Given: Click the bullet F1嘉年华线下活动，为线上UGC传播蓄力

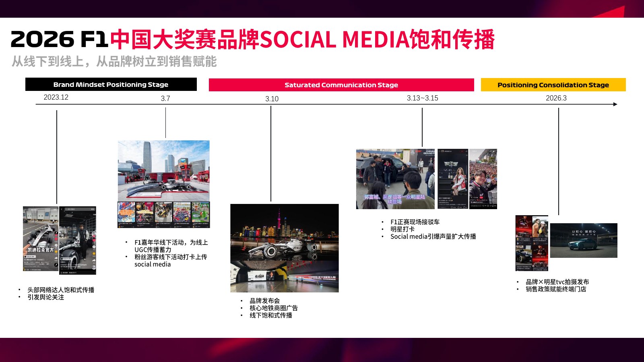Looking at the screenshot, I should point(171,246).
